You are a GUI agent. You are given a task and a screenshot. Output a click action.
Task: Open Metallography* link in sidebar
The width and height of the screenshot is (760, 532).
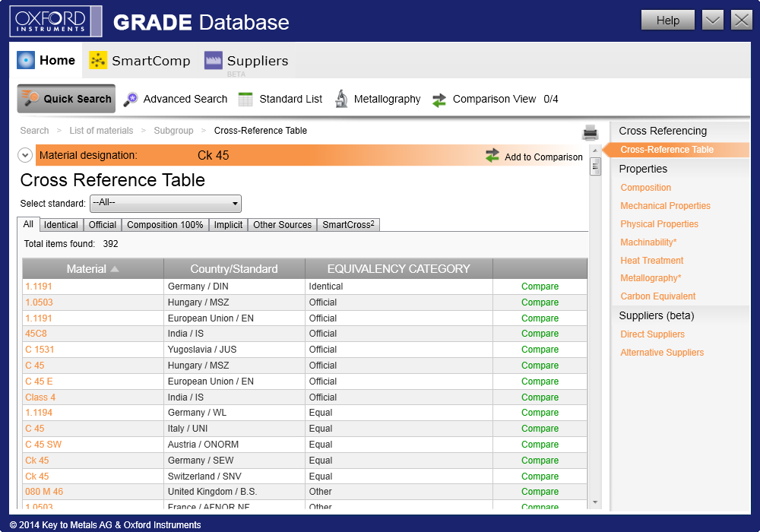pyautogui.click(x=651, y=278)
